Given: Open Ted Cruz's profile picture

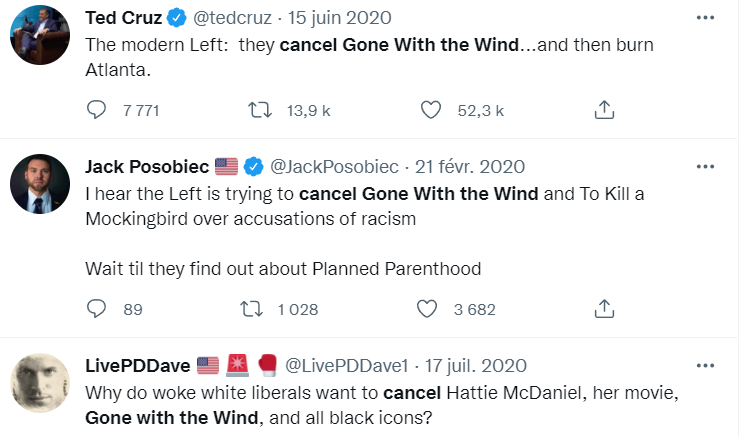Looking at the screenshot, I should (40, 35).
